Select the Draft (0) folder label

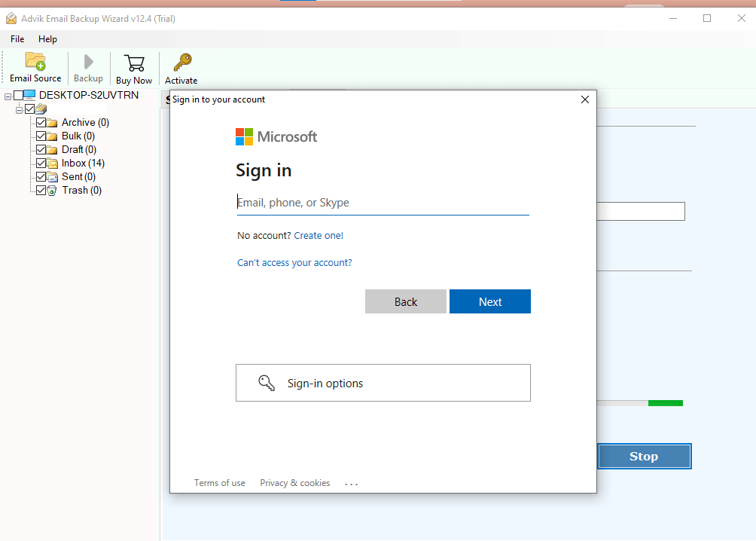coord(79,150)
